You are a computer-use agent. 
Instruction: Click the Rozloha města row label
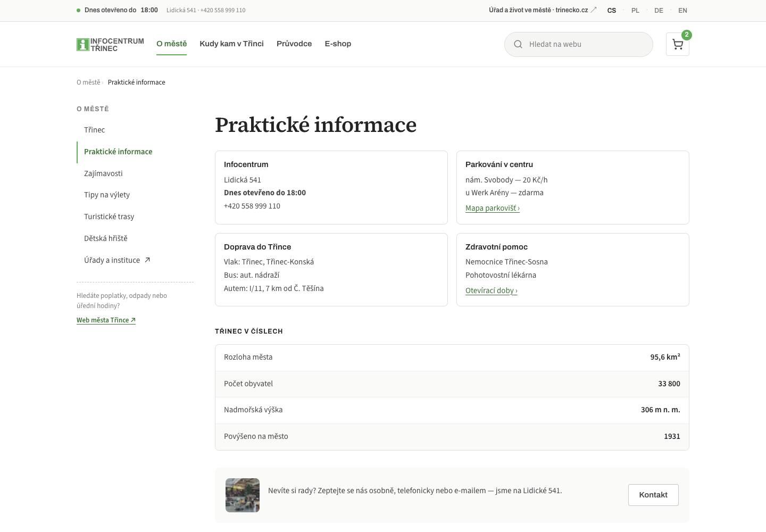tap(248, 357)
